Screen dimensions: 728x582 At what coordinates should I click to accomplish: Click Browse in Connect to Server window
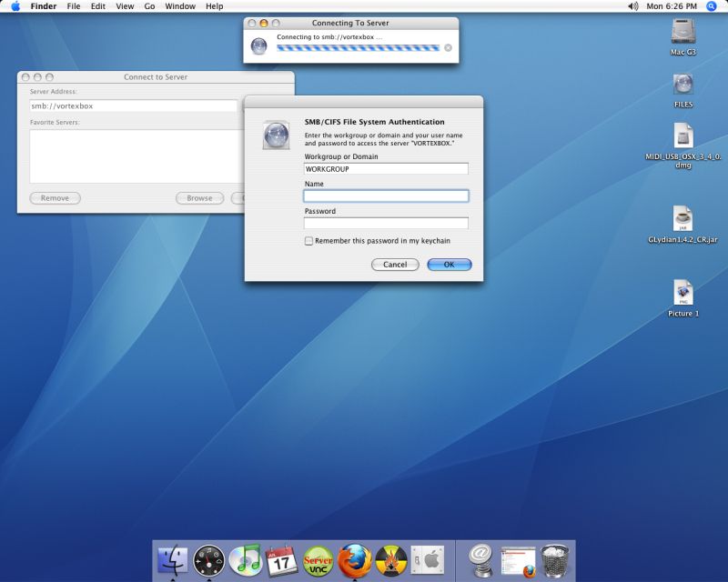tap(199, 198)
